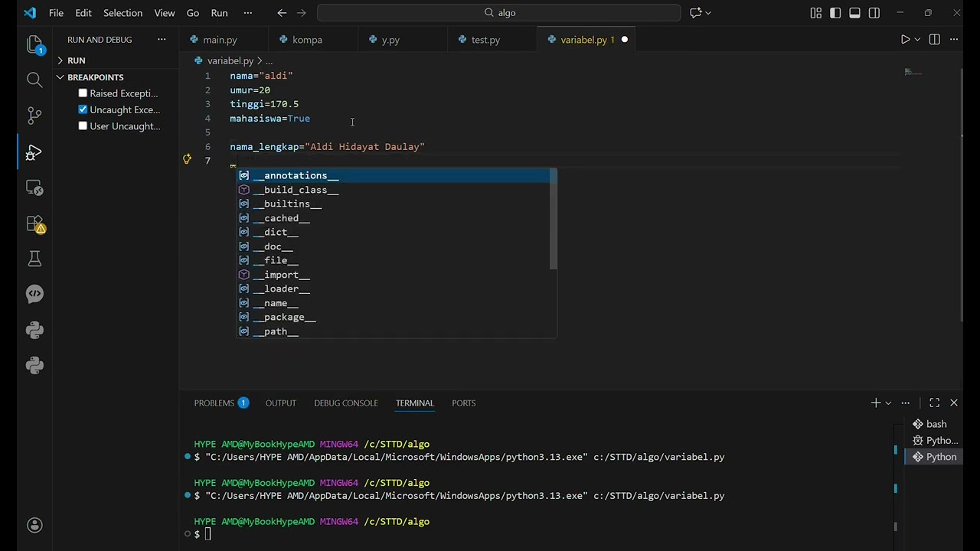Open the Customize Layout icon
Screen dimensions: 980x551
click(x=816, y=13)
